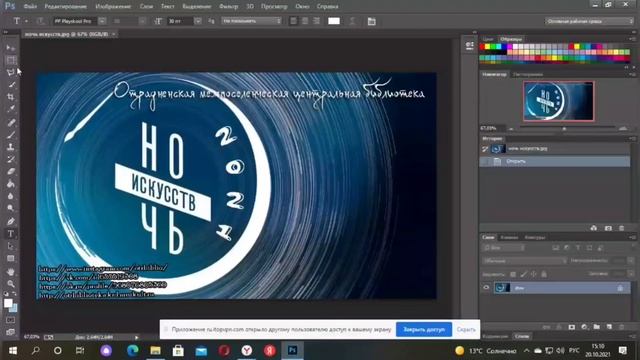Align text left in options bar
Viewport: 640px width, 360px height.
coord(293,21)
